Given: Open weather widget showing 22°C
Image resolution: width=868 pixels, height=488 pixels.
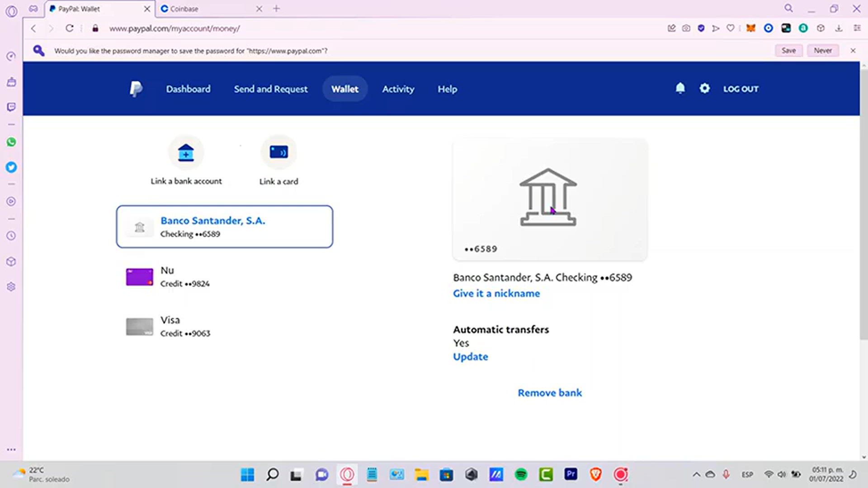Looking at the screenshot, I should (x=42, y=474).
